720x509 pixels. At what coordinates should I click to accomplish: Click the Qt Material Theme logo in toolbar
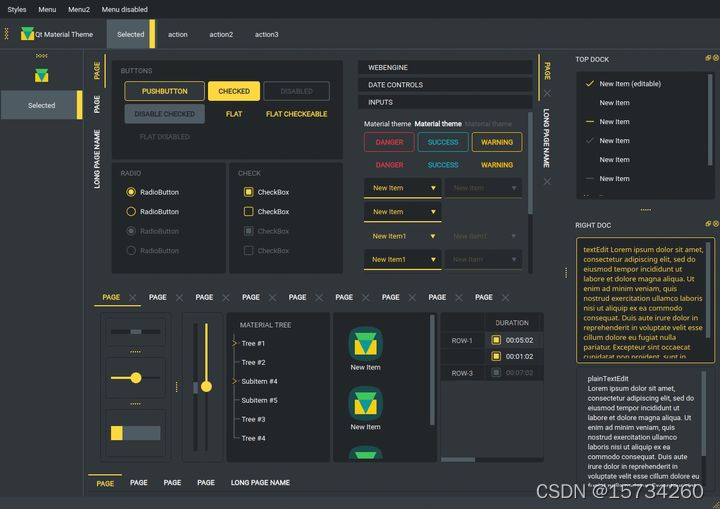[27, 34]
